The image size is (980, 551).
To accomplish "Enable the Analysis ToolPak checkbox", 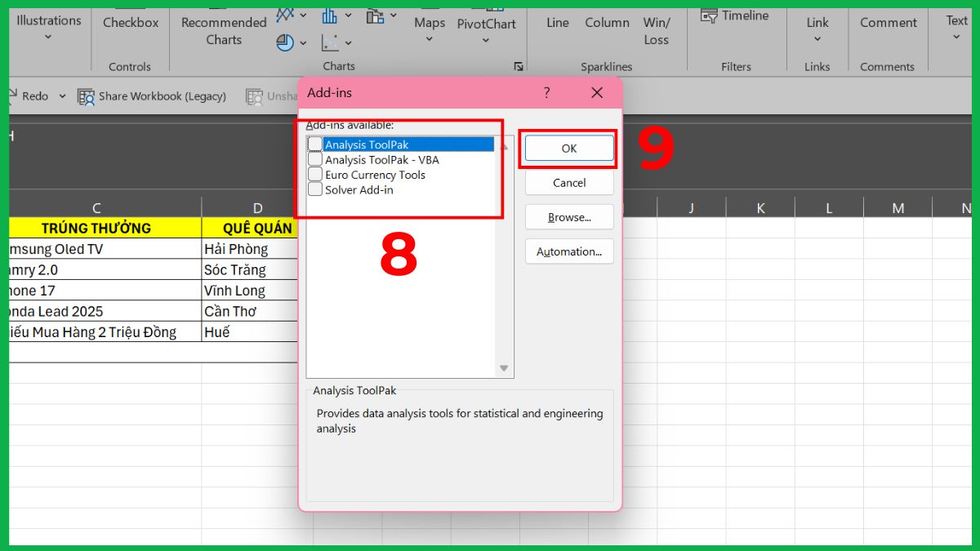I will [314, 144].
